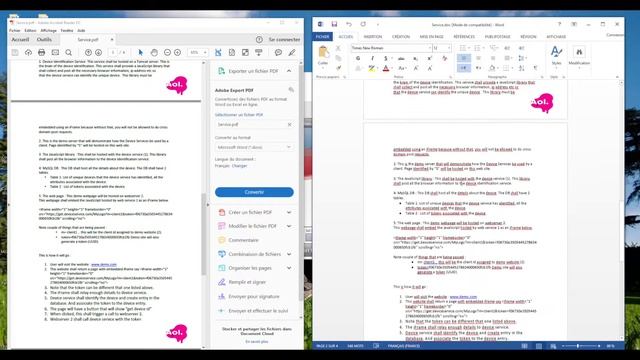
Task: Open the Affichage menu in Acrobat
Action: 49,31
